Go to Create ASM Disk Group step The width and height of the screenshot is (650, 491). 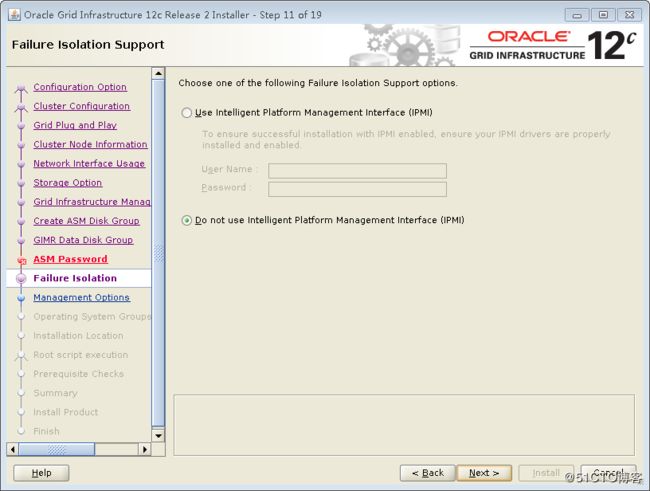click(86, 221)
